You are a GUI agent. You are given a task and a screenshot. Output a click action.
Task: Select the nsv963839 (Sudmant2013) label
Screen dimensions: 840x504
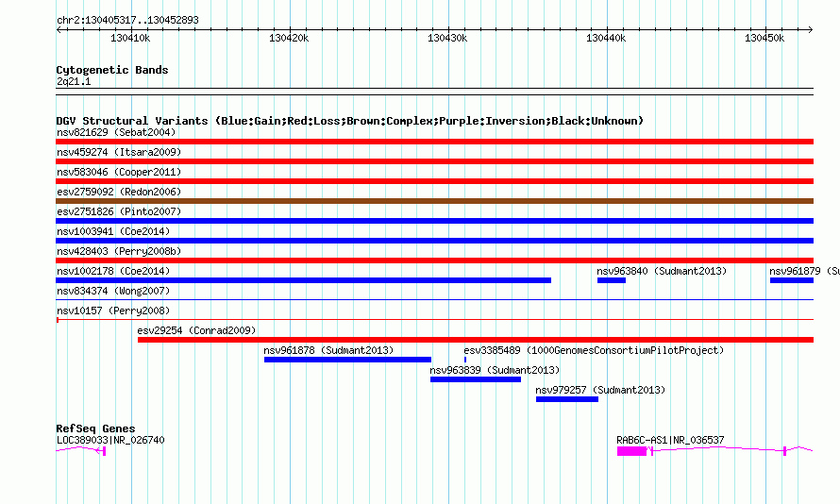pos(495,370)
